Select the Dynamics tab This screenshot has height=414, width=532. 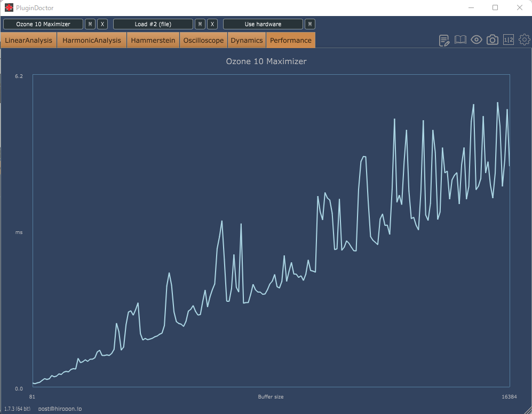click(x=247, y=40)
